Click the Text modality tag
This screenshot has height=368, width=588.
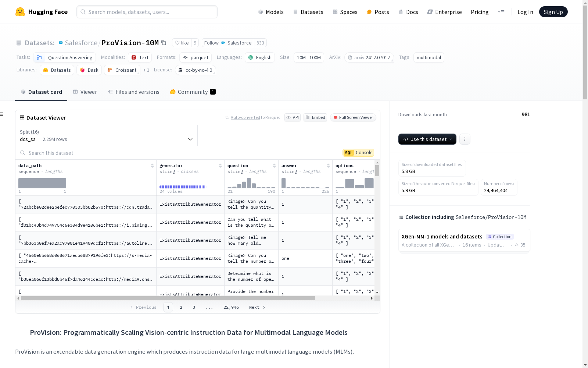[x=140, y=57]
